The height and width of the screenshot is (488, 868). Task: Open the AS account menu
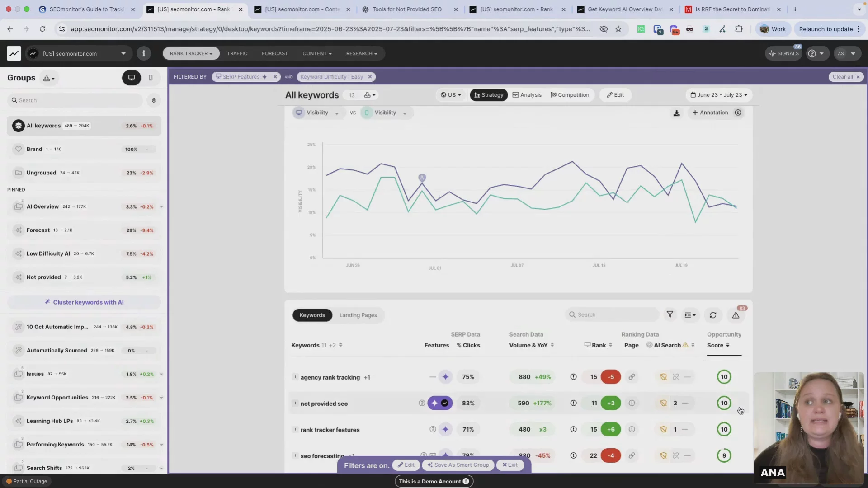click(846, 53)
